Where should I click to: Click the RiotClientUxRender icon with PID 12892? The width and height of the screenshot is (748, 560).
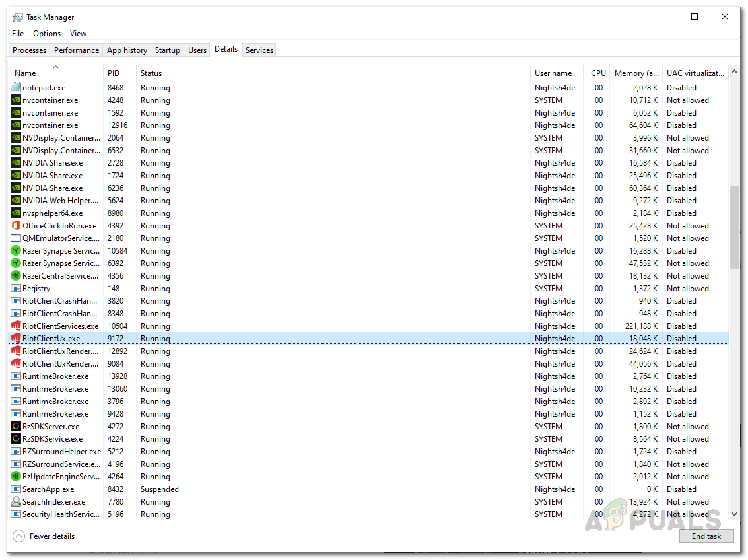click(x=16, y=351)
